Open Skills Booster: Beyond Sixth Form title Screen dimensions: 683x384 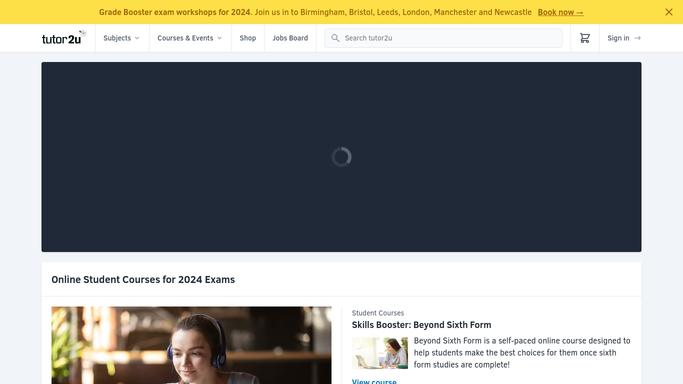coord(421,325)
